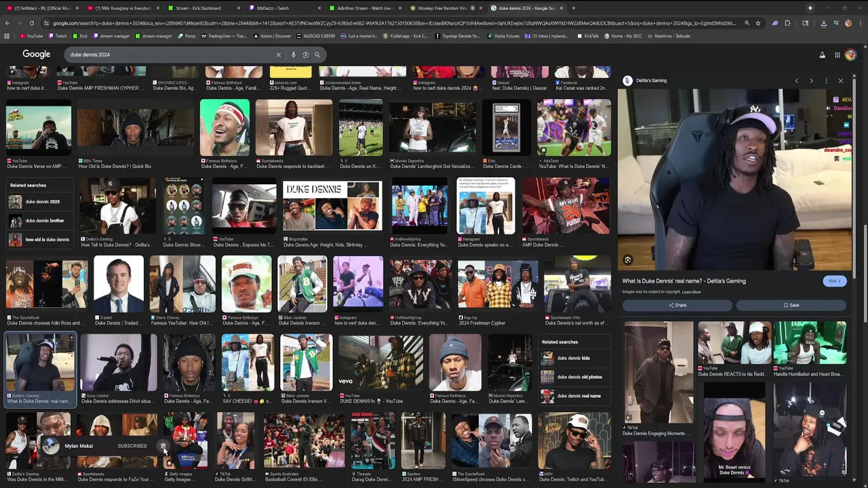Close the image preview panel
The image size is (868, 488).
point(841,81)
